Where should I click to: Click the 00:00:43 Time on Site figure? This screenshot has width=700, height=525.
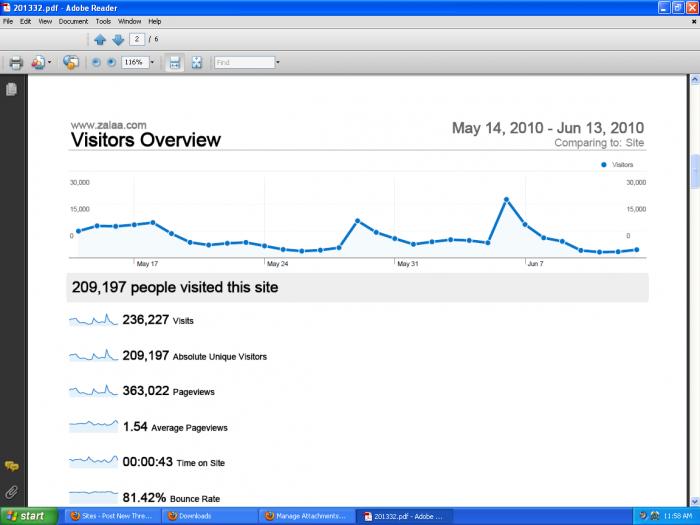(x=174, y=462)
